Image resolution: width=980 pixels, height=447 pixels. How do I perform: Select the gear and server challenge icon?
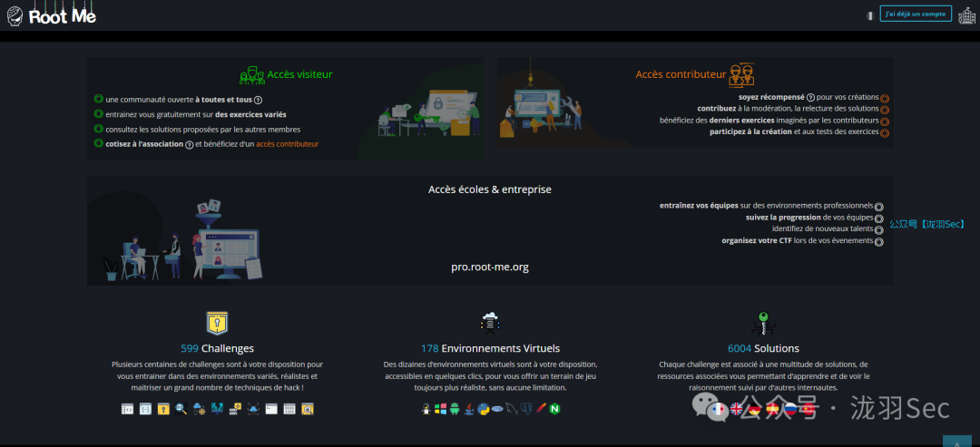pos(236,409)
